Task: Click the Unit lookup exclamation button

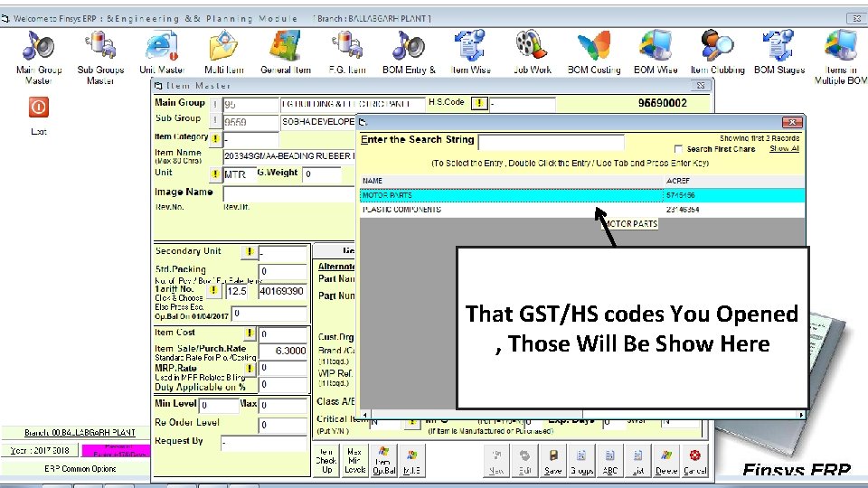Action: [x=215, y=174]
